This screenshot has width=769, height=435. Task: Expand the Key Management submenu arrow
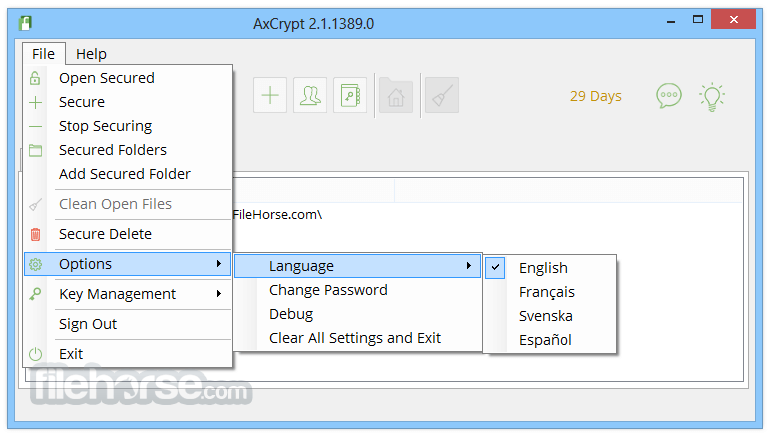[219, 294]
